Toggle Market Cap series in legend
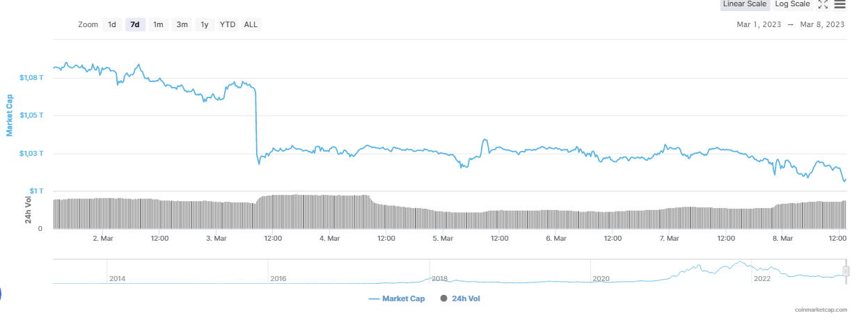This screenshot has width=868, height=320. pos(398,298)
